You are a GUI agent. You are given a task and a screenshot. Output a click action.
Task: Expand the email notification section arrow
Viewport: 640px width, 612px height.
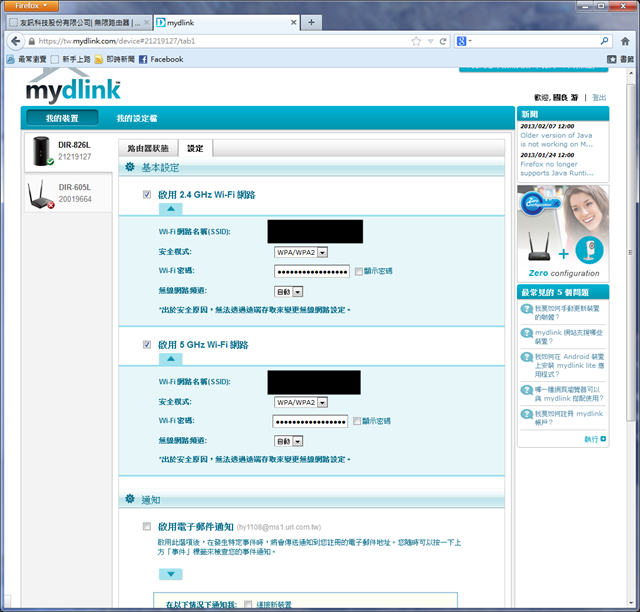[x=171, y=574]
